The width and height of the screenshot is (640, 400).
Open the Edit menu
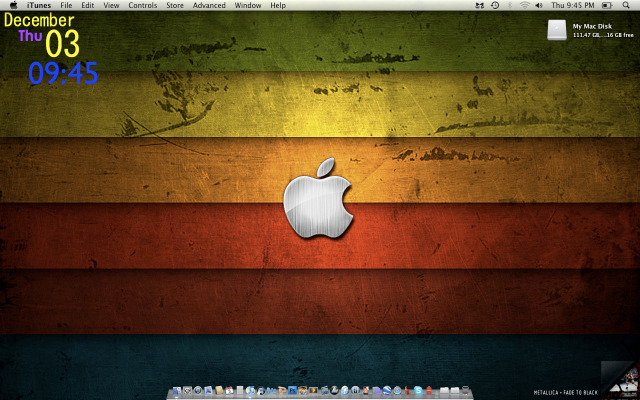pos(88,5)
